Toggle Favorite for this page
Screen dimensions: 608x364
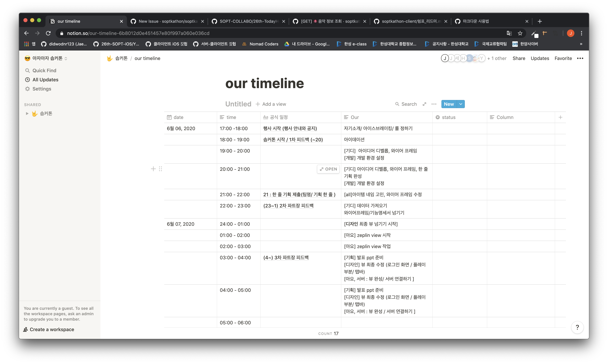[563, 58]
